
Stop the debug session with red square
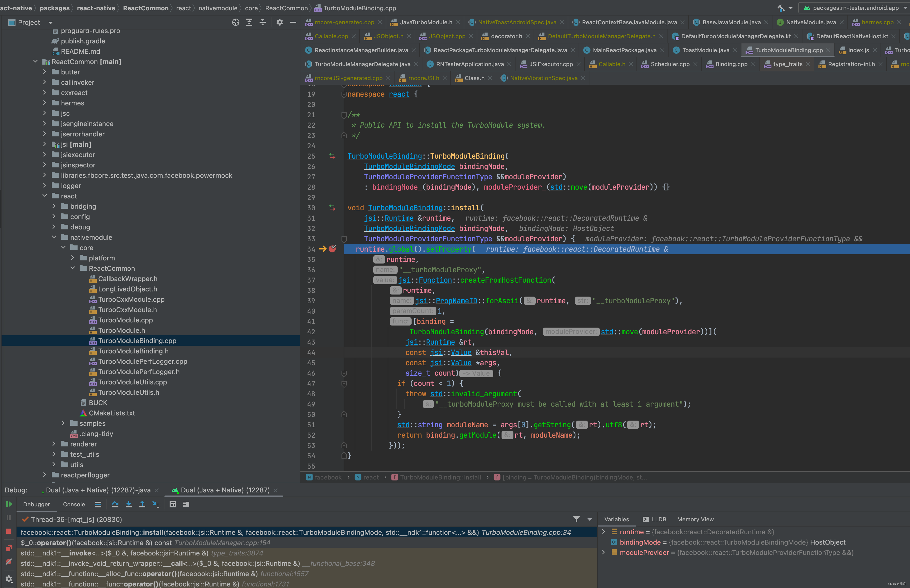(9, 531)
